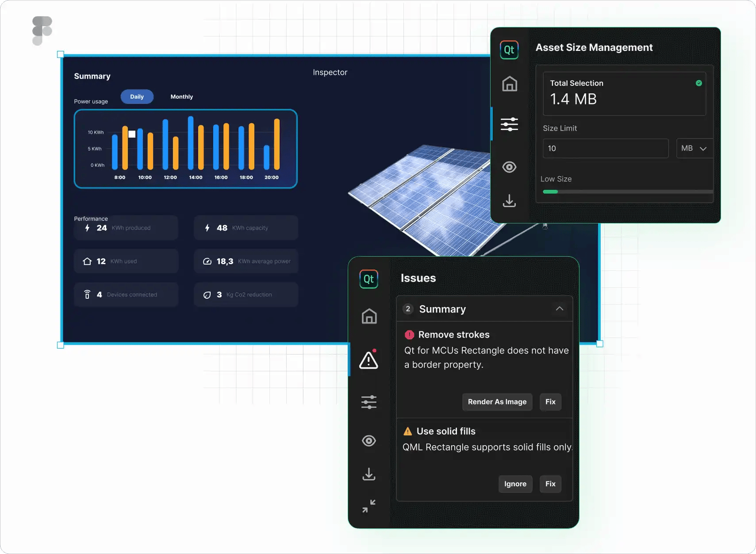This screenshot has width=756, height=554.
Task: Click the Issues panel heading
Action: click(x=418, y=278)
